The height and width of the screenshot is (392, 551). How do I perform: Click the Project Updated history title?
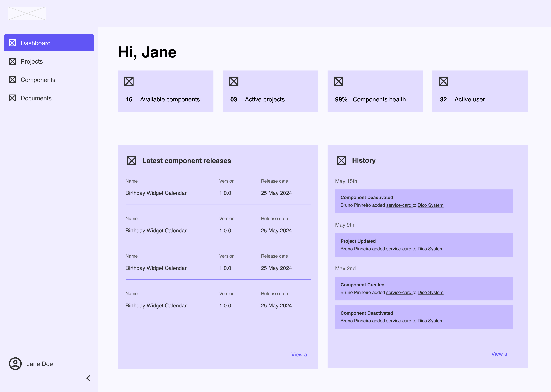point(358,241)
